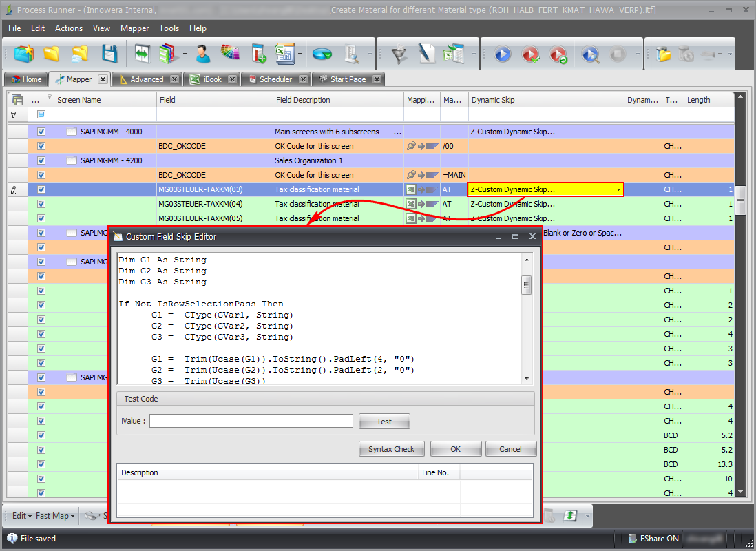Screen dimensions: 756x551
Task: Click the user profile person icon
Action: click(x=202, y=54)
